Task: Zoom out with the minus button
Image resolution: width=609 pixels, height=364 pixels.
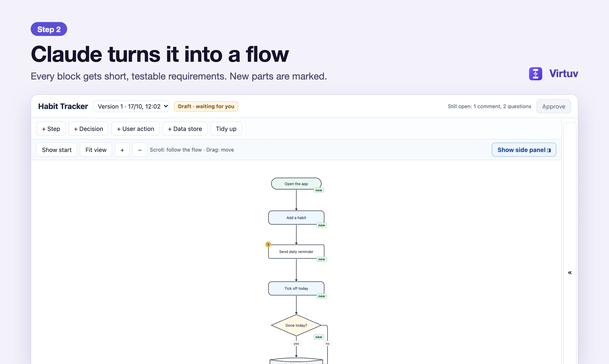Action: tap(140, 150)
